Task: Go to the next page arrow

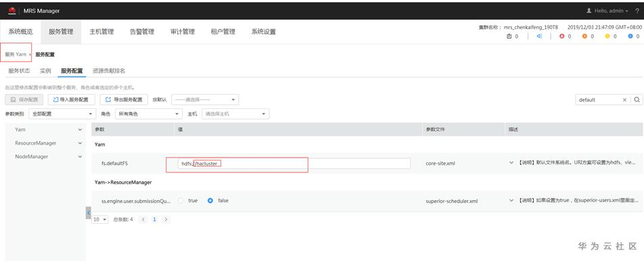Action: point(166,220)
